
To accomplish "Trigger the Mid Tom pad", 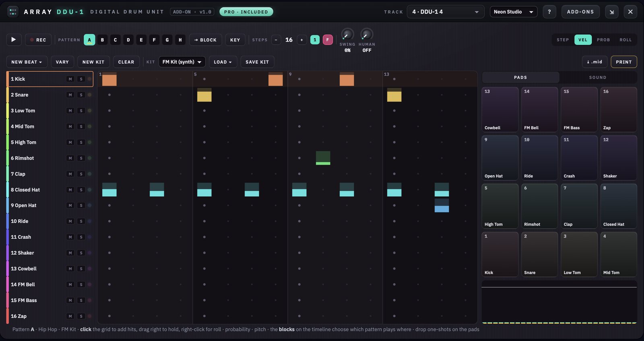I will click(x=619, y=254).
